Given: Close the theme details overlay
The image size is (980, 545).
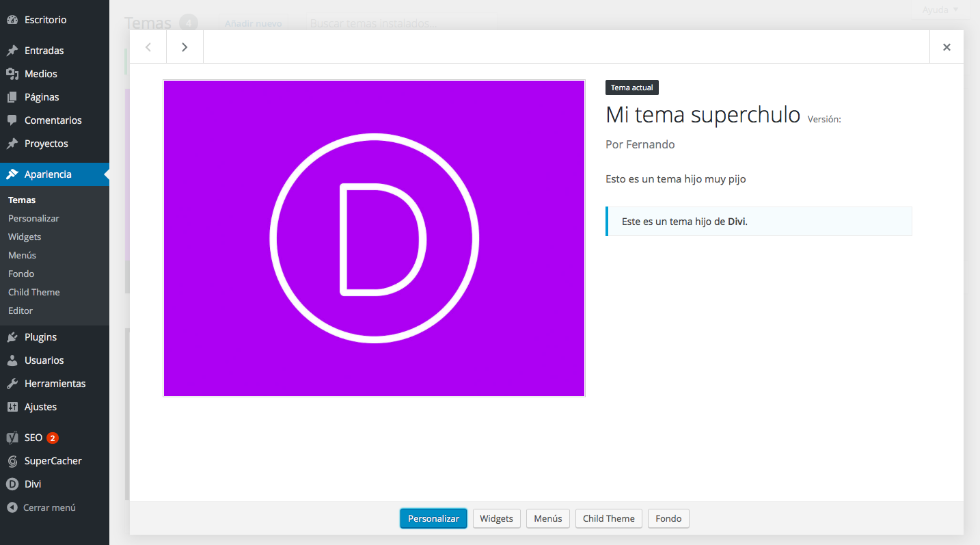Looking at the screenshot, I should click(x=947, y=47).
